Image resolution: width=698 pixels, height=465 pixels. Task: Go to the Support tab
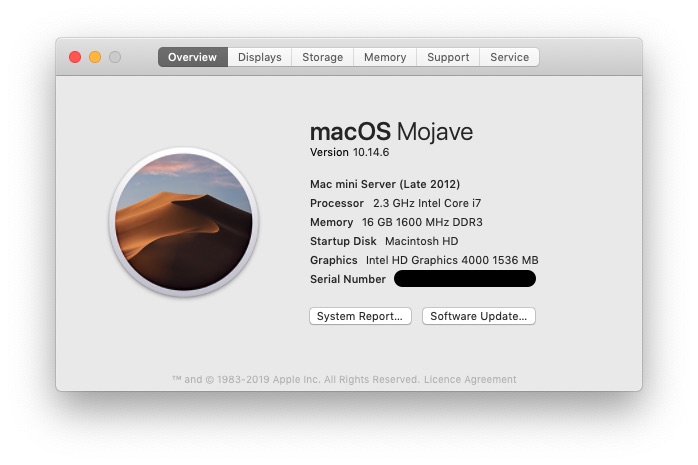tap(448, 57)
